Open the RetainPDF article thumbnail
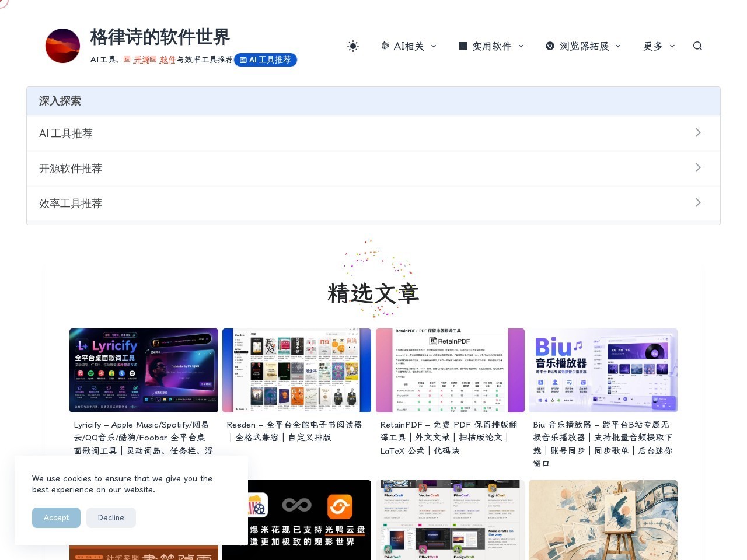 coord(450,370)
